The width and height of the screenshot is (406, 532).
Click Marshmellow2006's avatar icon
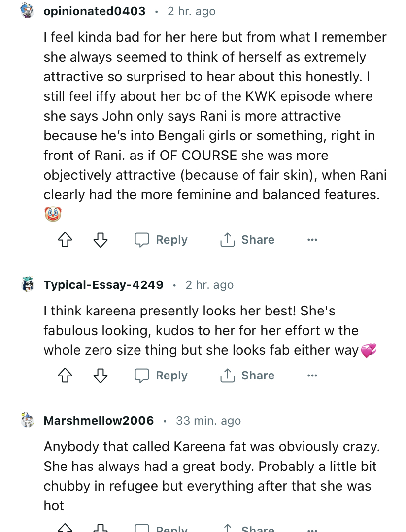(x=28, y=420)
